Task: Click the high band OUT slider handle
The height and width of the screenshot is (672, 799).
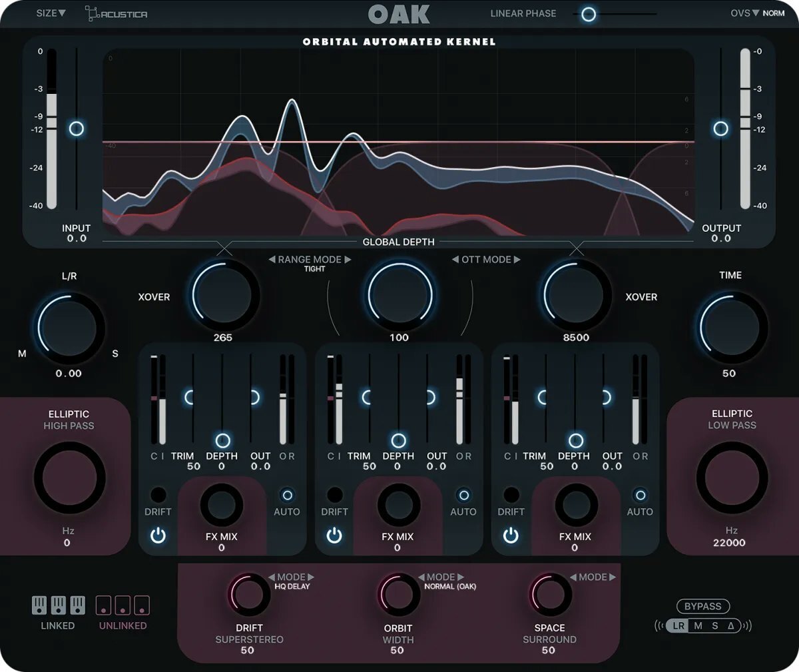Action: click(606, 398)
